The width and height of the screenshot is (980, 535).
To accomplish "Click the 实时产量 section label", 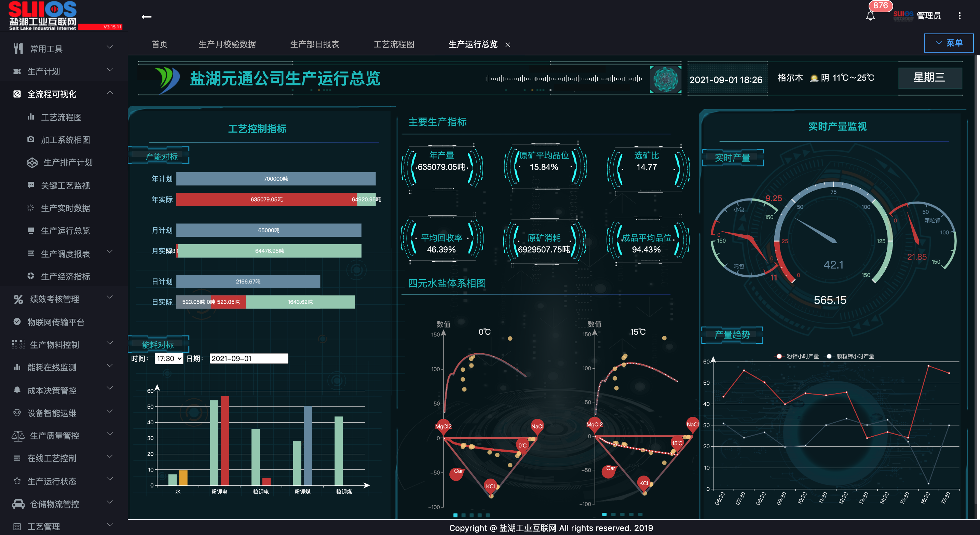I will 732,157.
